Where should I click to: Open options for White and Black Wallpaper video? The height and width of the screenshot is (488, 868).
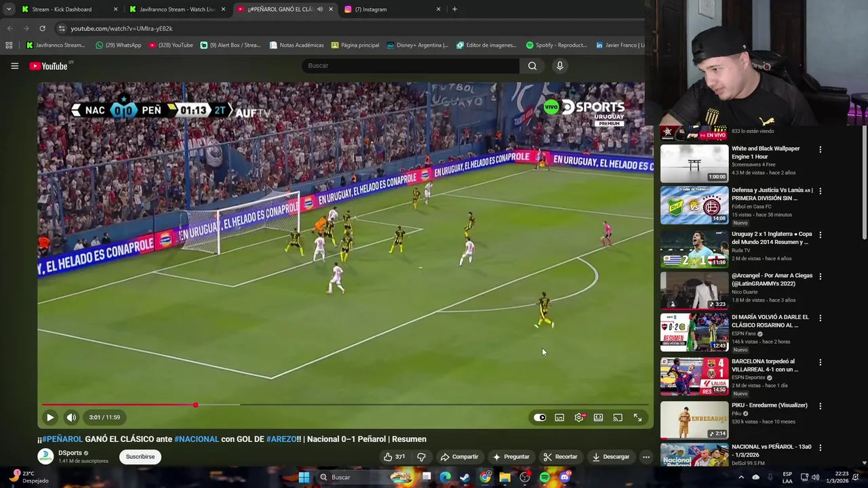(x=820, y=149)
